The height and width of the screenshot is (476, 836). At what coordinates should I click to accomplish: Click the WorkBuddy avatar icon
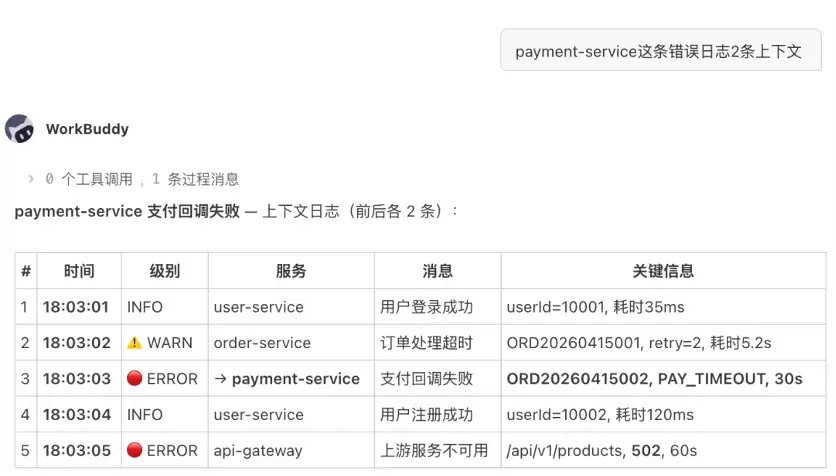click(19, 129)
